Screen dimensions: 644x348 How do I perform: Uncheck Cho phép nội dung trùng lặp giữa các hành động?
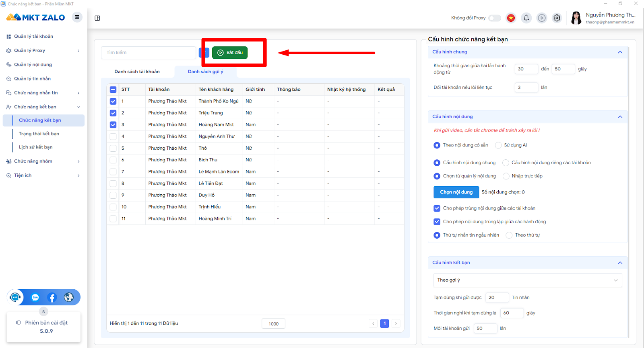437,222
